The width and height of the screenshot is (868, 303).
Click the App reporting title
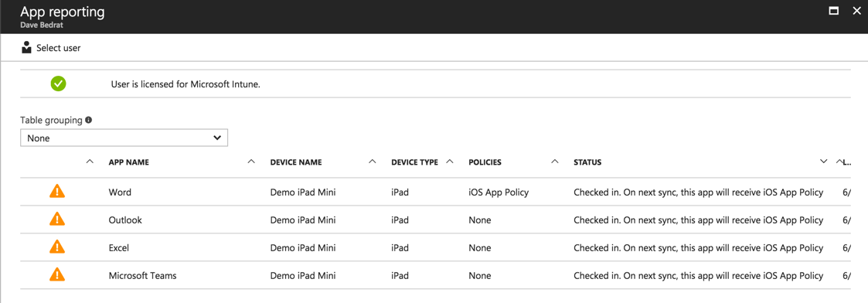62,11
